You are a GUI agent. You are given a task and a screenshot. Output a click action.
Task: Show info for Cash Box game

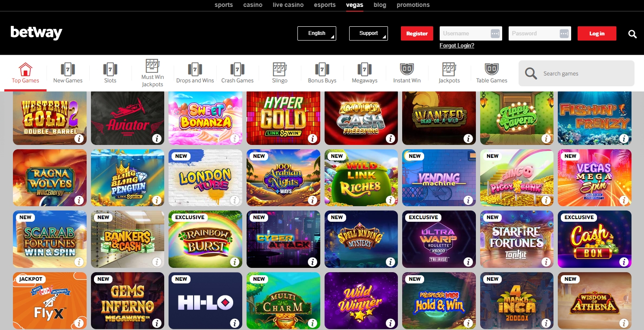coord(624,262)
